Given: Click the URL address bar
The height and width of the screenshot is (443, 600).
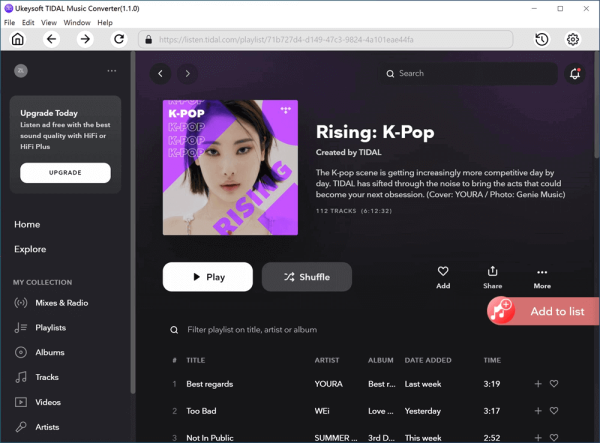Looking at the screenshot, I should [326, 39].
